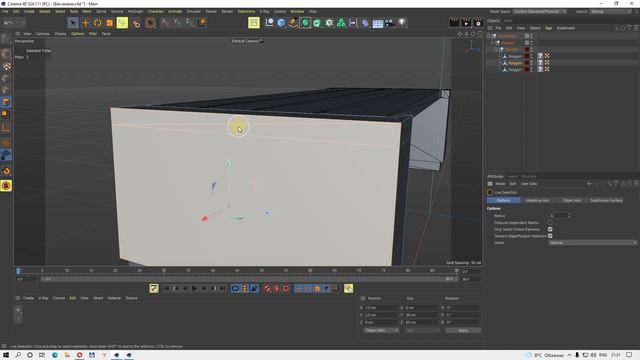Switch to Polygons mode in left palette
640x360 pixels.
pos(6,102)
